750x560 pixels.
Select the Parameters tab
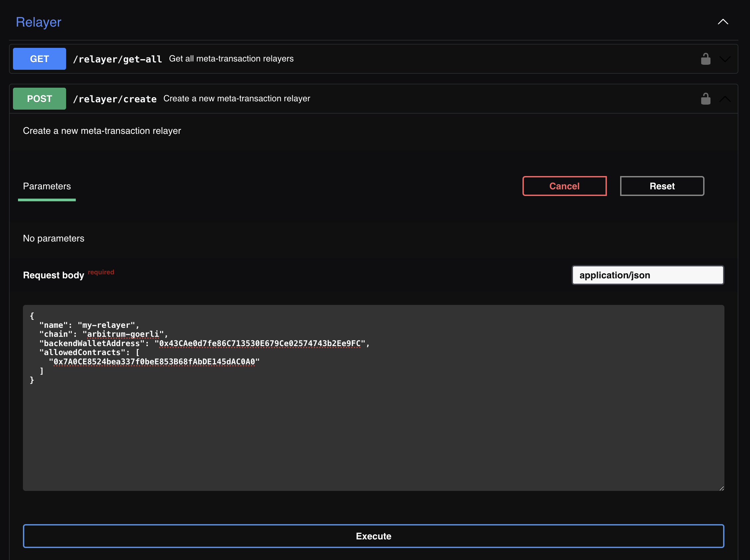(47, 186)
